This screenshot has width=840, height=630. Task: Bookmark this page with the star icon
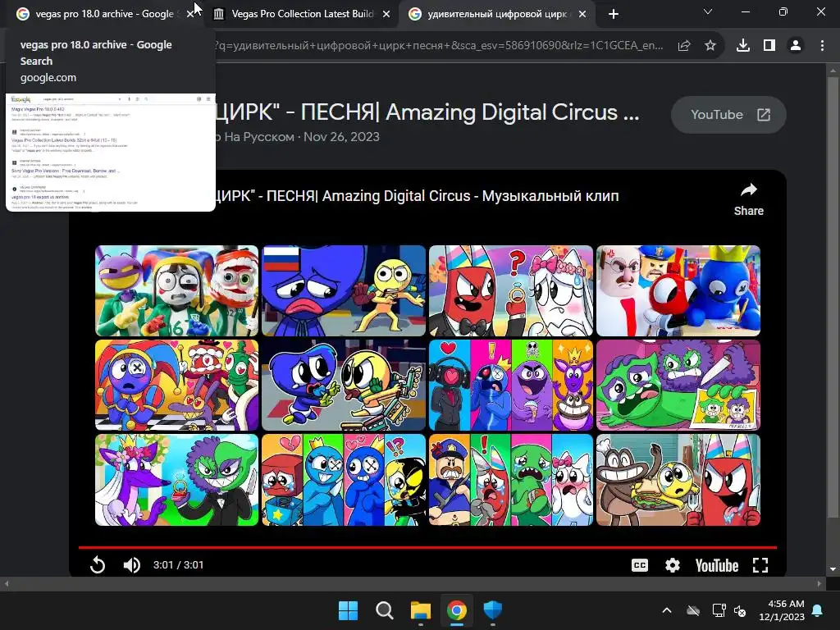(x=710, y=46)
